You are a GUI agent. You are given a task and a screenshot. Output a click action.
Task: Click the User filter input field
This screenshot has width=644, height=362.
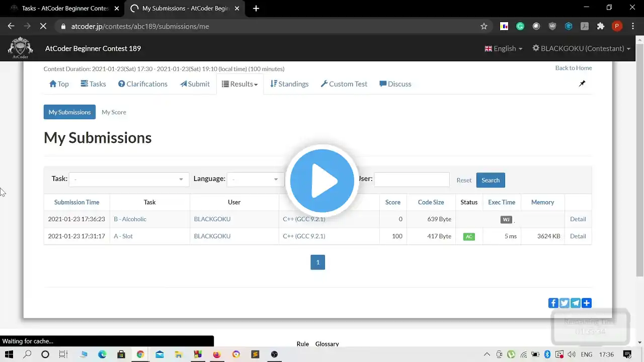(412, 179)
